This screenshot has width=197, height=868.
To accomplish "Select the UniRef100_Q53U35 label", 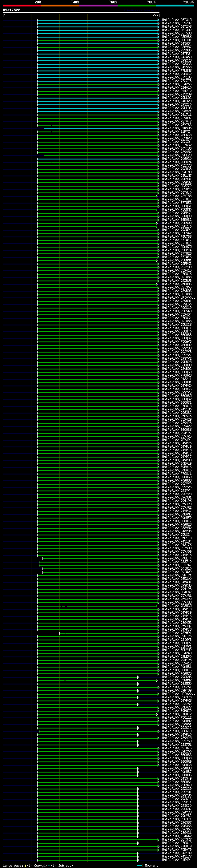I will (x=177, y=606).
